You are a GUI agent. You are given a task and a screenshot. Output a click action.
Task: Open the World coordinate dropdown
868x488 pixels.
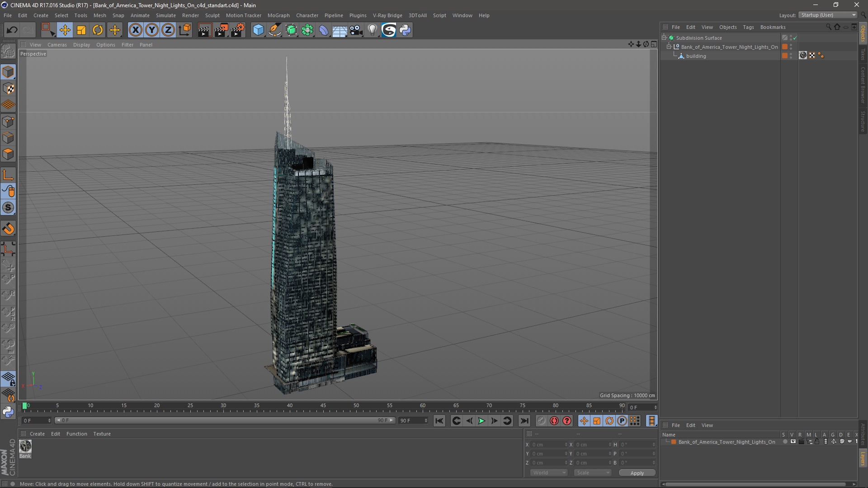pos(549,473)
